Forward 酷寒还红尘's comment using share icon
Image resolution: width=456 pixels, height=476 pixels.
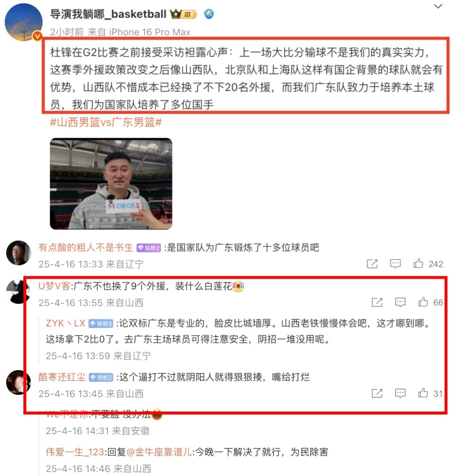[377, 393]
